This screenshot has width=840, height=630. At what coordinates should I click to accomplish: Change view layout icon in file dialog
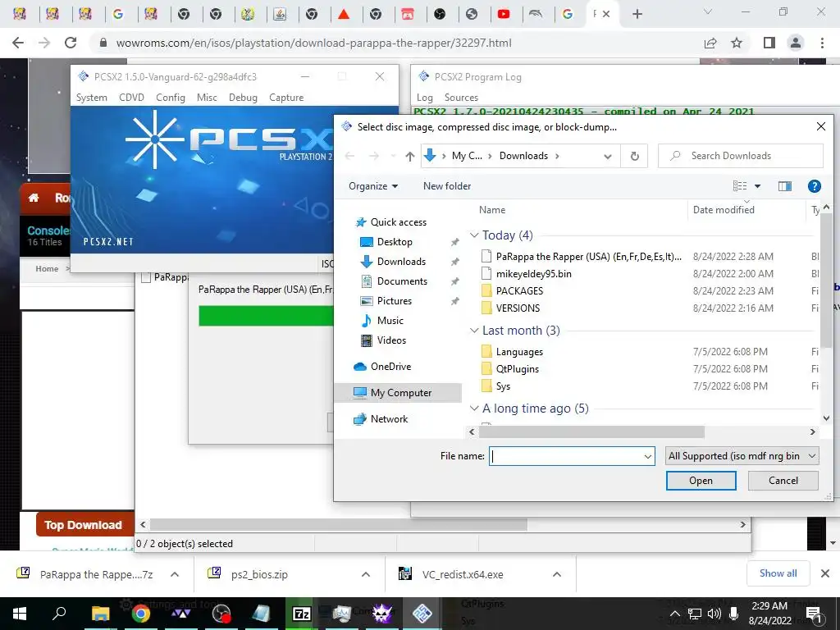(740, 186)
